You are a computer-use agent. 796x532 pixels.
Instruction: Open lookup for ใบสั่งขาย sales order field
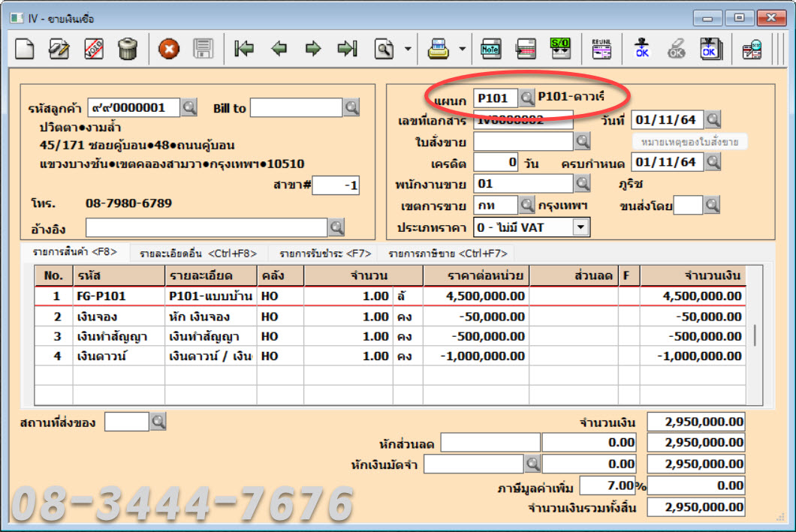[x=582, y=142]
